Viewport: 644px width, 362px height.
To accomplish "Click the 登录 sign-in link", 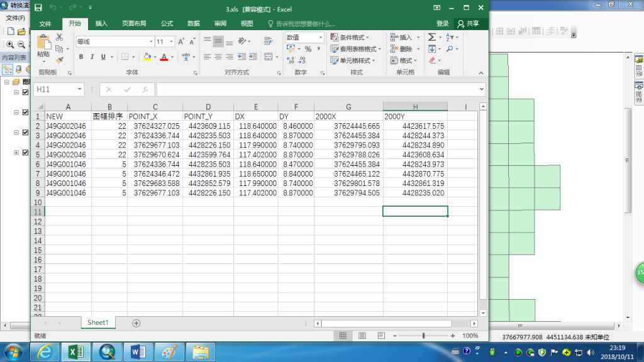I will point(442,24).
